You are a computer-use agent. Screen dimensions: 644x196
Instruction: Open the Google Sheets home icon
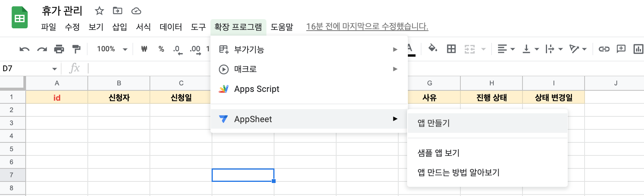click(20, 18)
